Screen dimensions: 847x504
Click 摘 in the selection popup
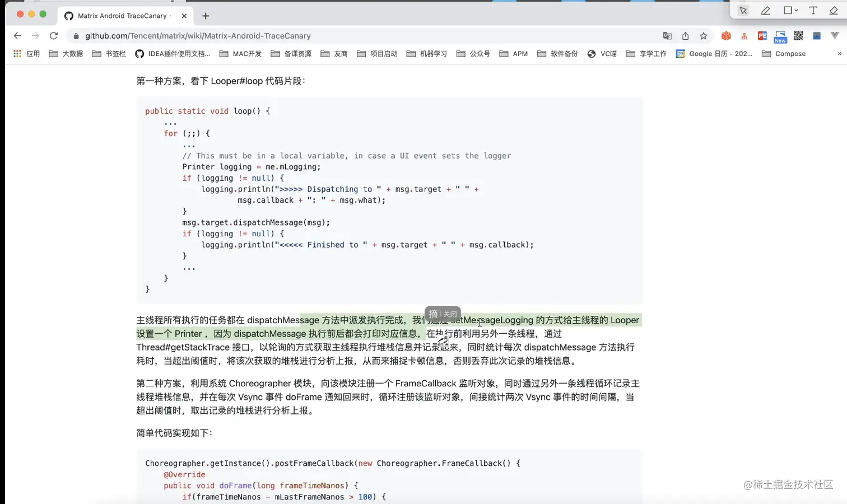433,314
